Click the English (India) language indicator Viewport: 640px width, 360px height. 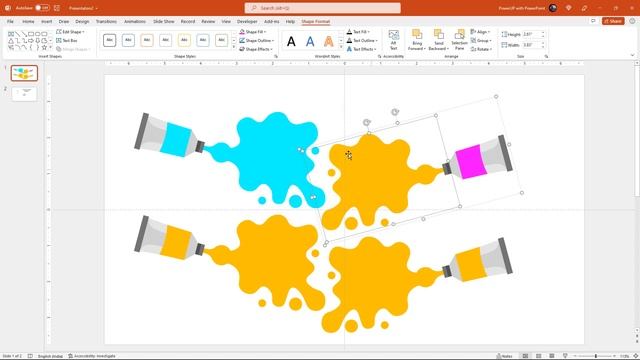click(x=50, y=356)
